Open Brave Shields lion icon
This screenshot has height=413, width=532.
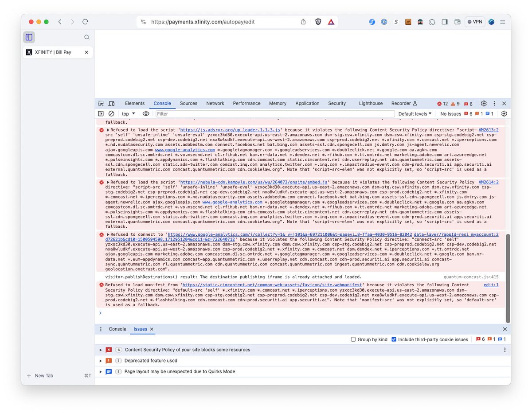[318, 22]
